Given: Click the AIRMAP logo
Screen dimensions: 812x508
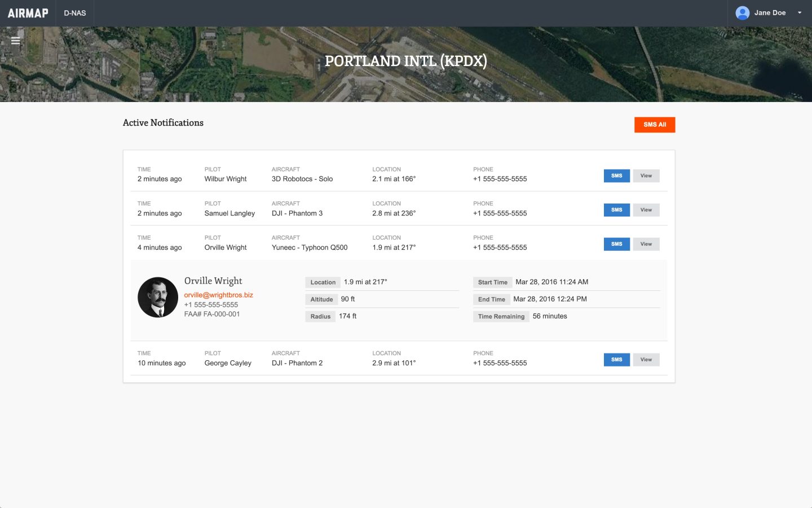Looking at the screenshot, I should click(28, 12).
